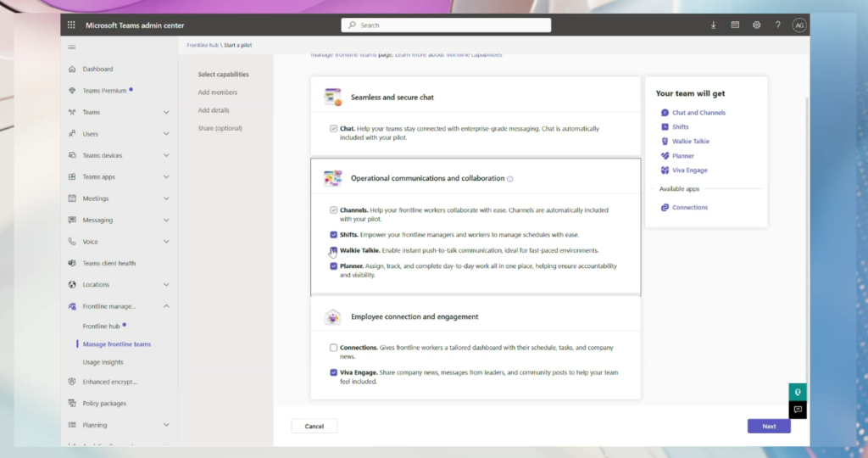Collapse the navigation hamburger menu
The image size is (868, 458).
pyautogui.click(x=72, y=47)
